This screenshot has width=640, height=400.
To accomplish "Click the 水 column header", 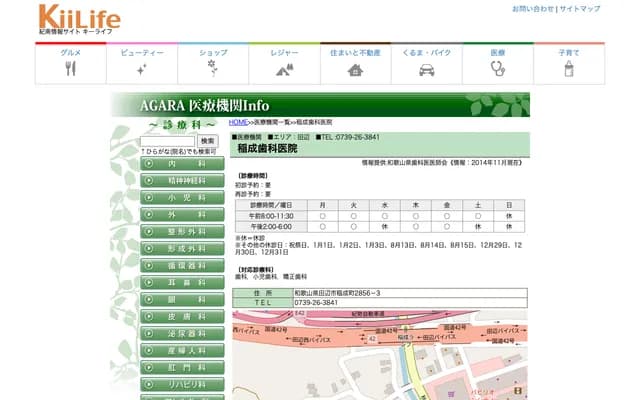I will click(384, 205).
